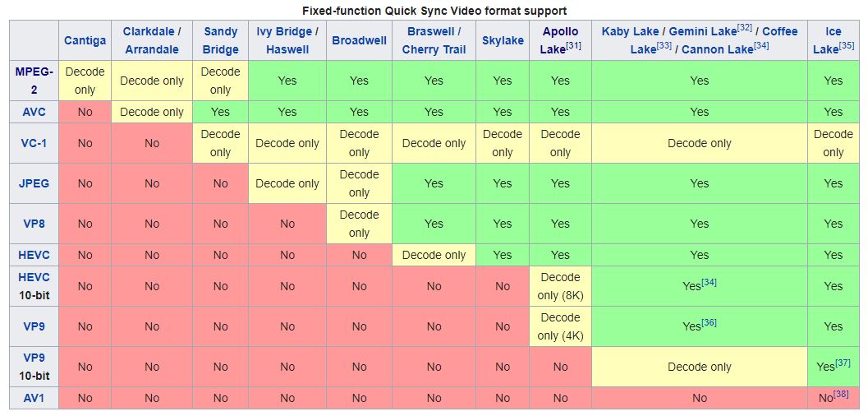Open the Cantiga column header link
868x416 pixels.
coord(85,40)
